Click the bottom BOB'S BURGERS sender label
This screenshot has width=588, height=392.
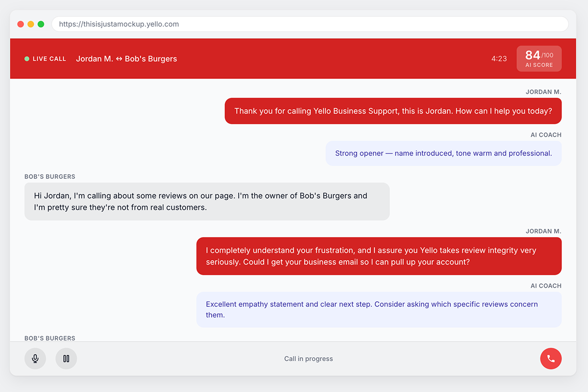click(x=50, y=338)
